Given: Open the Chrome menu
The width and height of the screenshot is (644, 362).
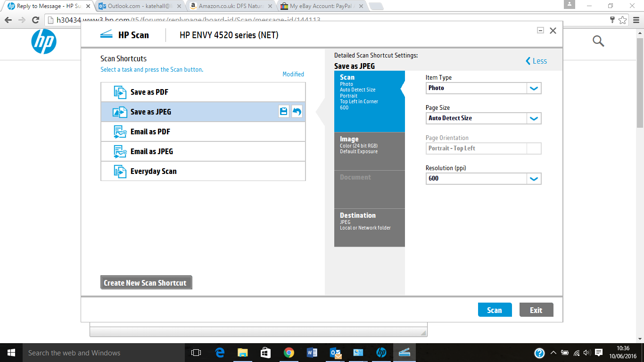Looking at the screenshot, I should [636, 20].
